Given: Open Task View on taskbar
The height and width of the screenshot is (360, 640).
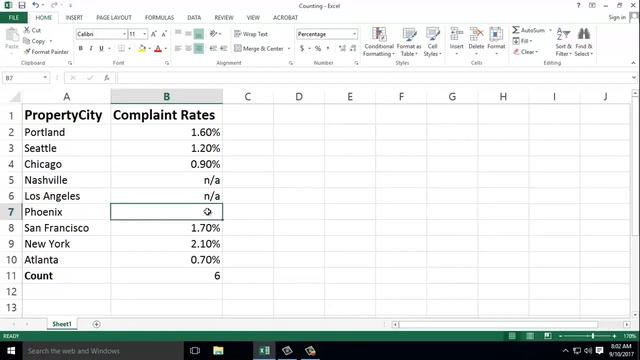Looking at the screenshot, I should (195, 351).
